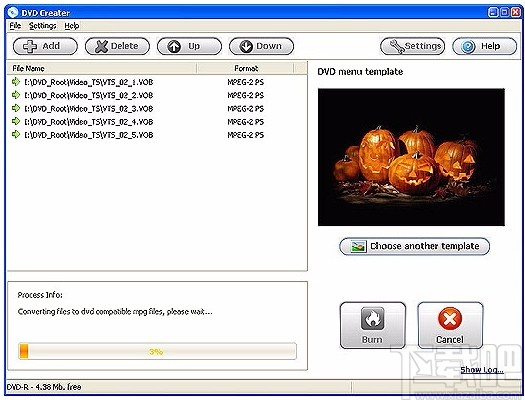Click MPEG-2 PS format of VTS_02_1.VOB
The image size is (525, 400).
[246, 82]
